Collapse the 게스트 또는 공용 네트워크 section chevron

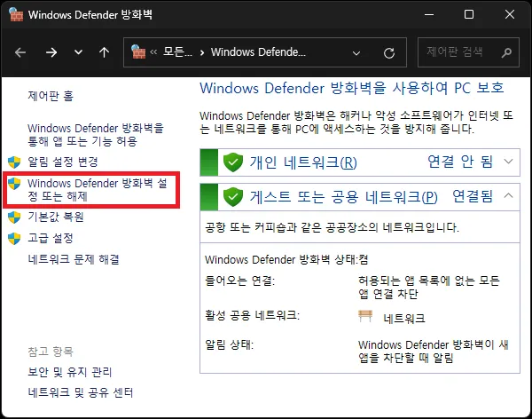(x=508, y=195)
